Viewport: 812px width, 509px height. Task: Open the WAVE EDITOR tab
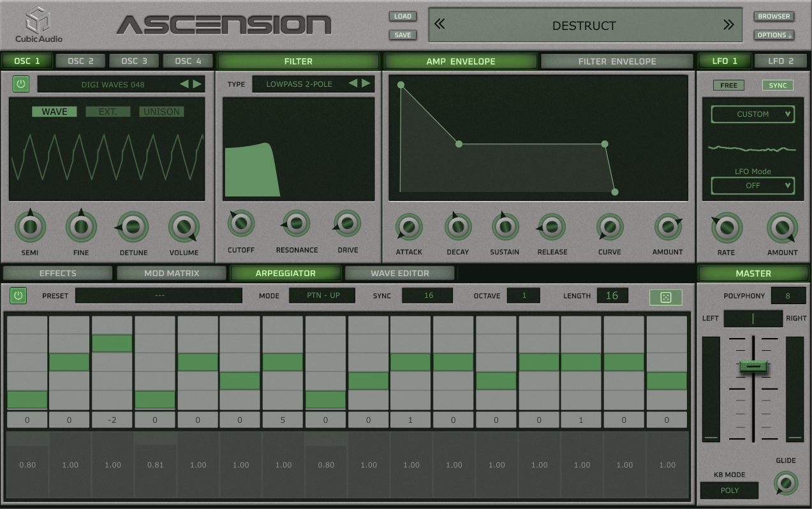tap(400, 273)
